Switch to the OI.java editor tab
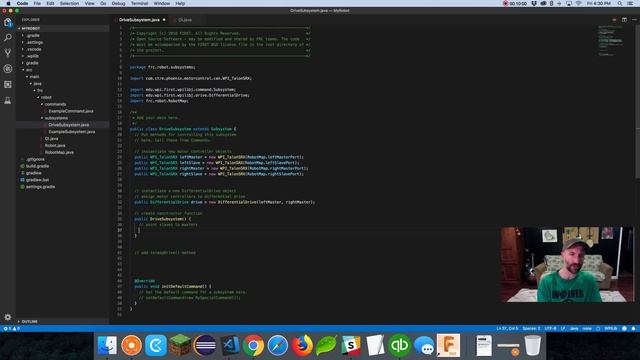This screenshot has height=360, width=640. (184, 20)
